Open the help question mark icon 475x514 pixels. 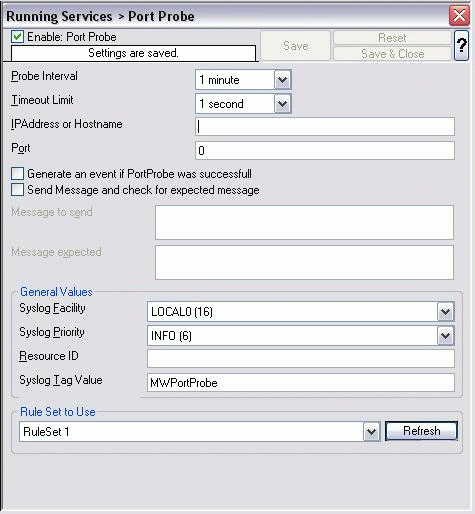(x=461, y=45)
